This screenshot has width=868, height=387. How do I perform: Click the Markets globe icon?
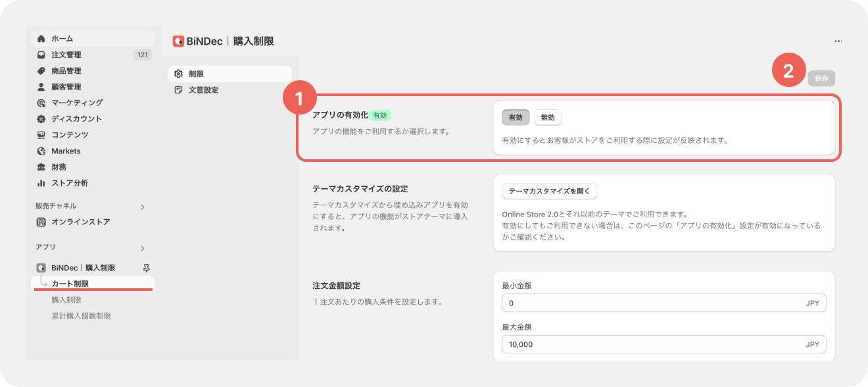coord(41,151)
